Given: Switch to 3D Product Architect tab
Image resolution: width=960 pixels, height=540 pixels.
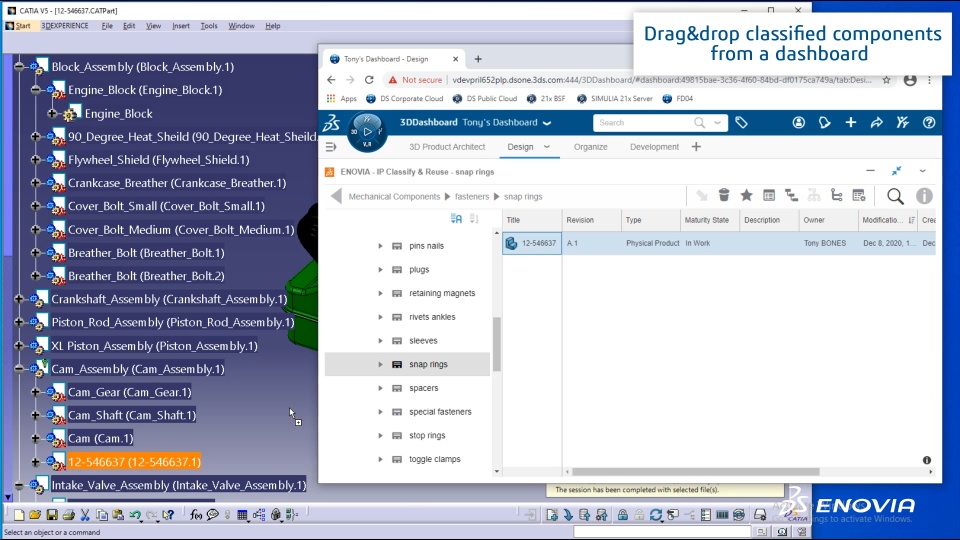Looking at the screenshot, I should [447, 147].
